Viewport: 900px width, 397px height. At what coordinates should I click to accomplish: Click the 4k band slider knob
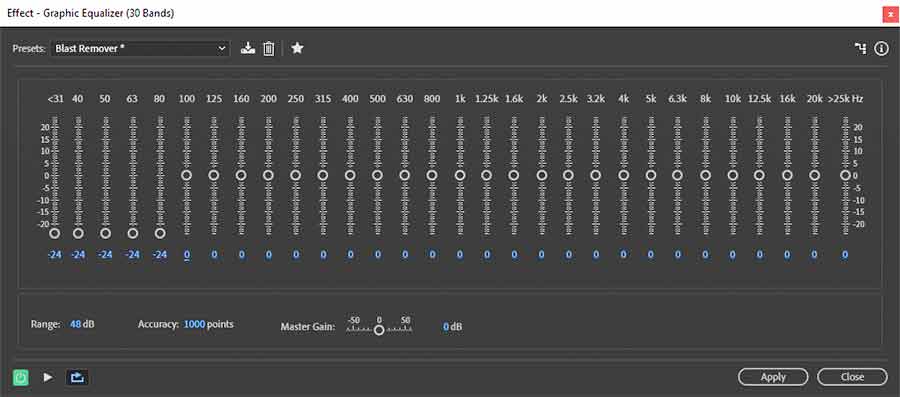[623, 175]
